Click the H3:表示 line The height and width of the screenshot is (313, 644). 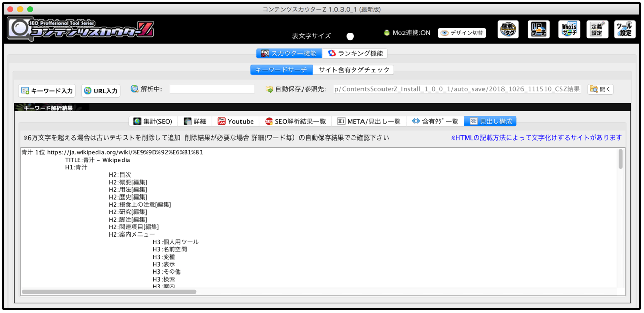[x=164, y=264]
